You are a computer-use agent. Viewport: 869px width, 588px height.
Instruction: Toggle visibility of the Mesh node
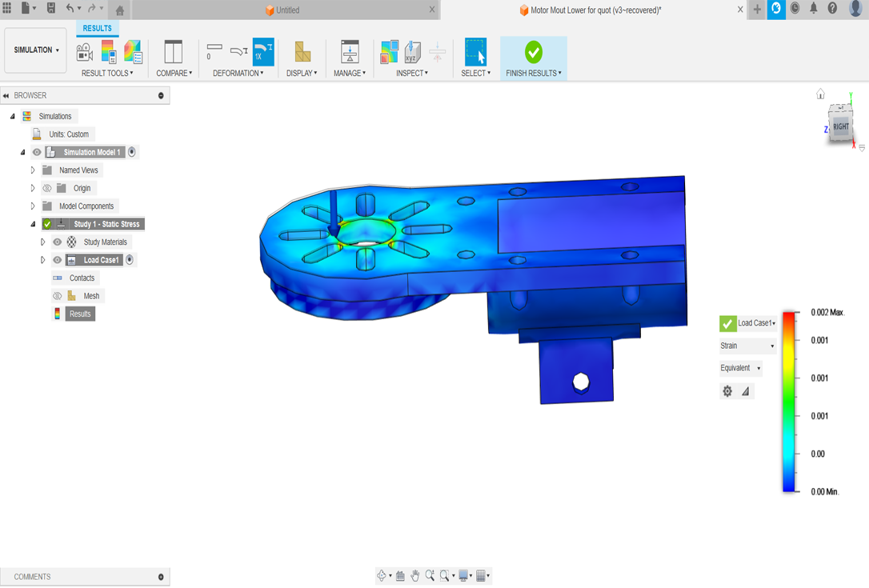pyautogui.click(x=57, y=295)
